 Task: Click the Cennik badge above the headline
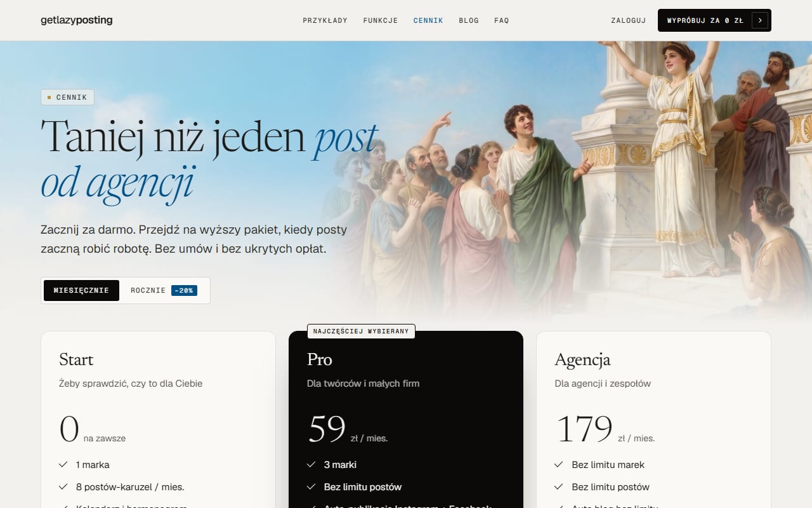tap(68, 97)
